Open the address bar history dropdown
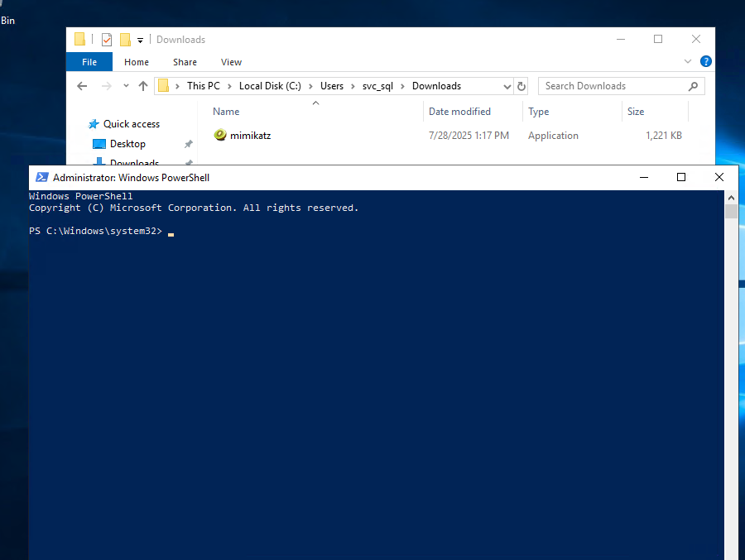The image size is (745, 560). [507, 87]
